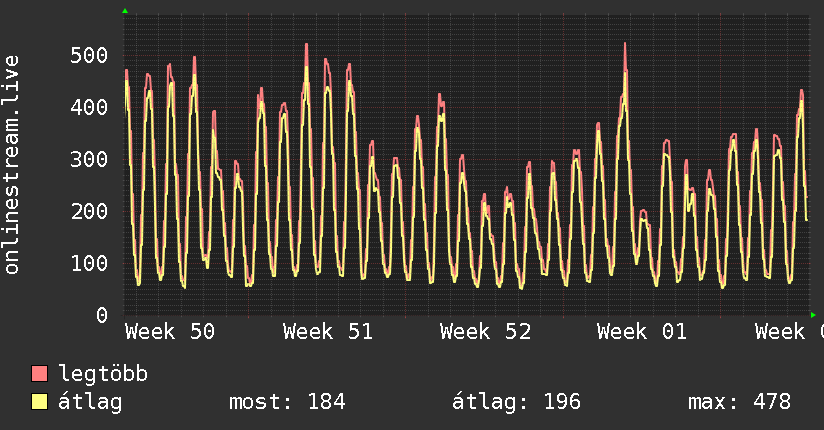This screenshot has width=824, height=430.
Task: Click the pink legtöbb legend swatch
Action: [x=39, y=374]
